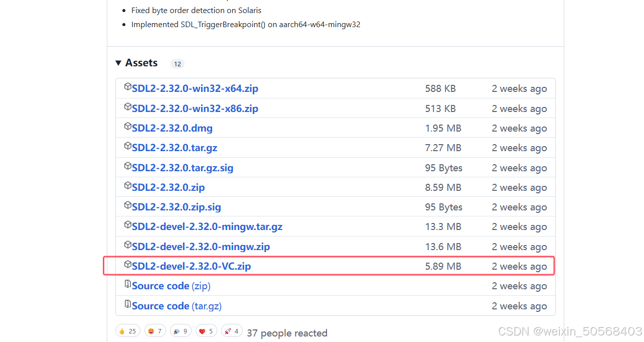Click "Implemented SDL_TriggerBreakpoint()" release note
This screenshot has height=342, width=644.
246,24
